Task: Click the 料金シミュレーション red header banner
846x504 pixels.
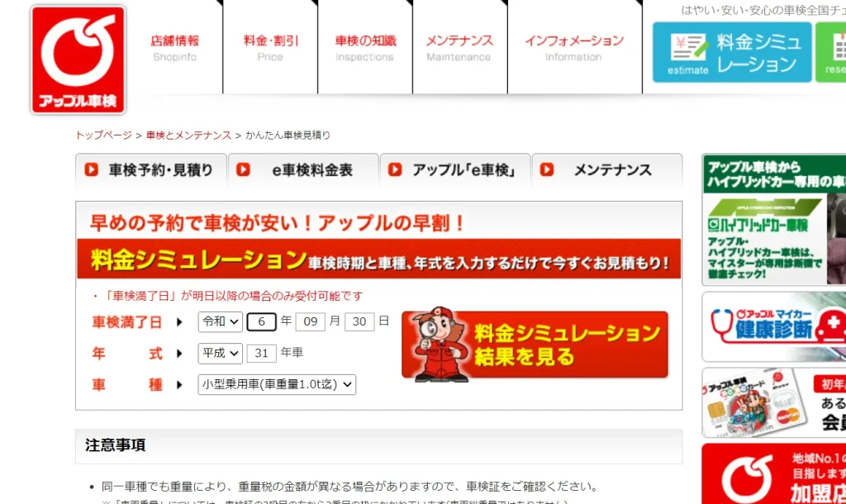Action: click(x=378, y=259)
